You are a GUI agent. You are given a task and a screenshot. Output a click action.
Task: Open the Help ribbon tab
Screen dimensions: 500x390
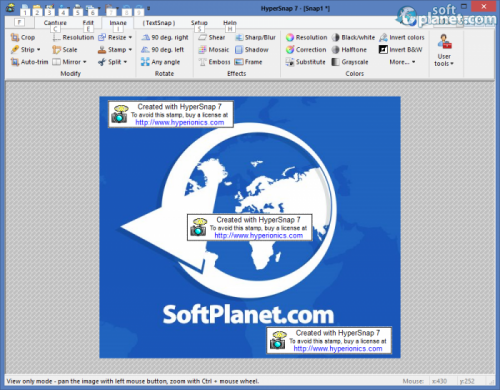[230, 23]
